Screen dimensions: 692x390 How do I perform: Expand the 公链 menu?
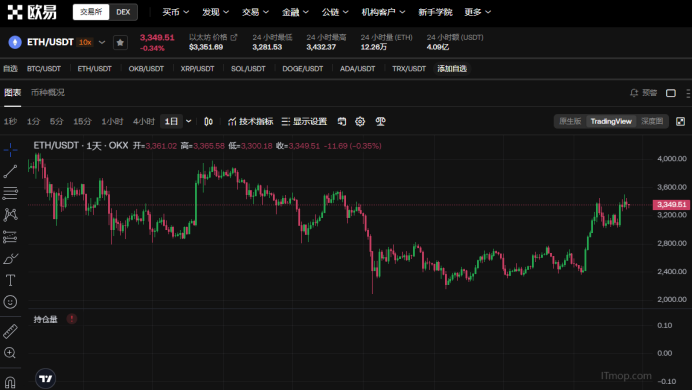[x=335, y=12]
